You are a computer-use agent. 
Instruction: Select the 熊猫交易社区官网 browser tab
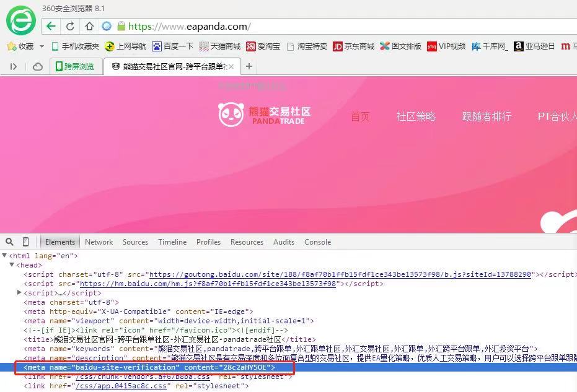(172, 66)
